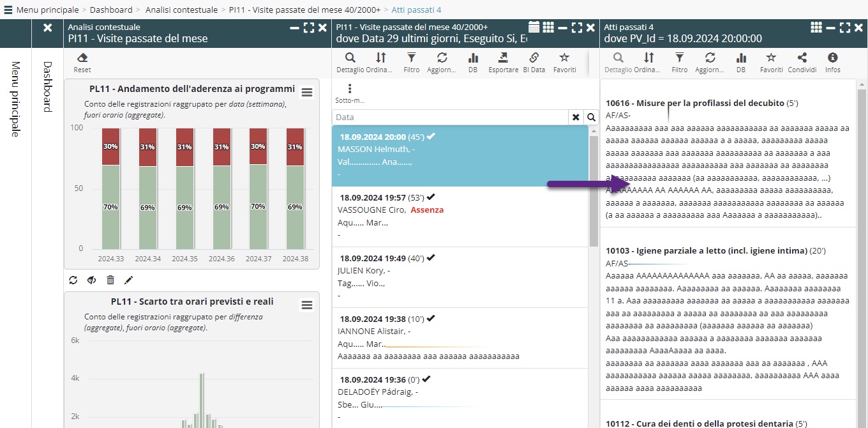
Task: Open the Dashboard side tab
Action: [47, 86]
